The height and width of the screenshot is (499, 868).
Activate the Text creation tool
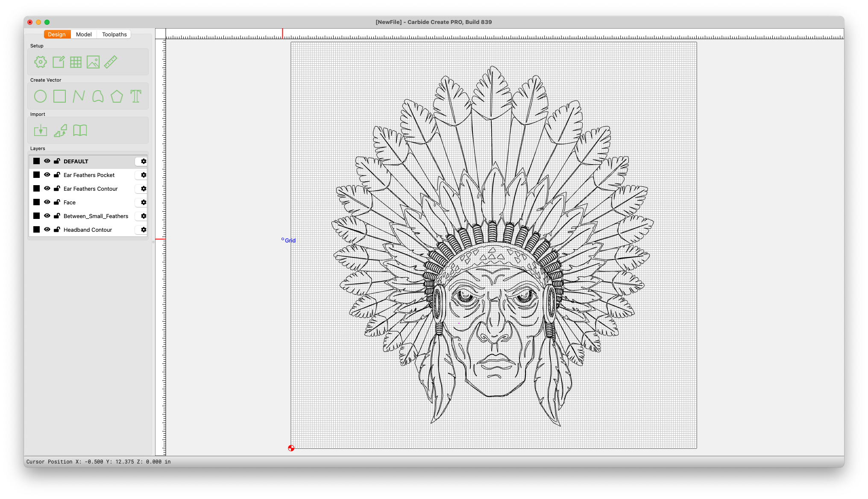(x=136, y=96)
